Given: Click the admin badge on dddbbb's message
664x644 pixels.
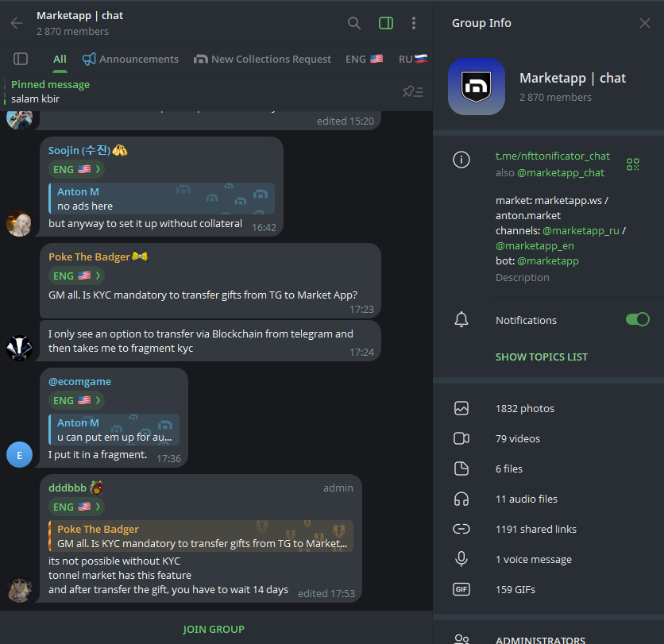Looking at the screenshot, I should click(338, 488).
